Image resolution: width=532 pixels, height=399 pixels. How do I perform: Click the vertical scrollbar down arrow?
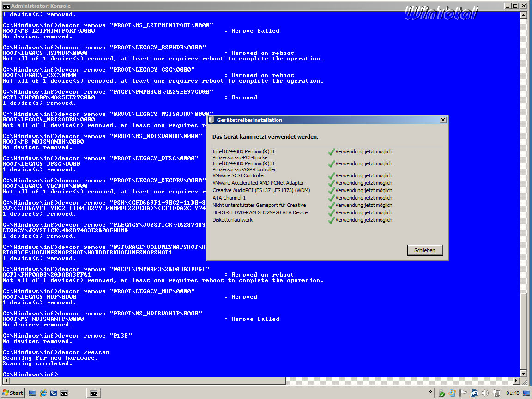click(524, 374)
